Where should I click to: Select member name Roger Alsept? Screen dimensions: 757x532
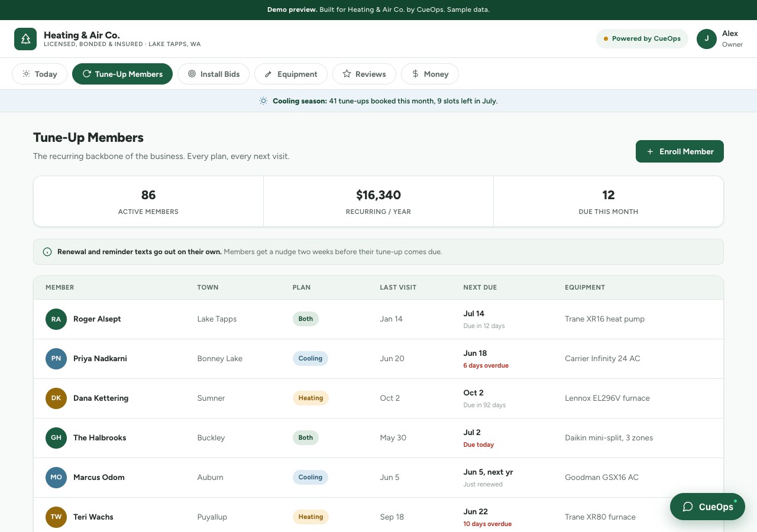coord(97,319)
